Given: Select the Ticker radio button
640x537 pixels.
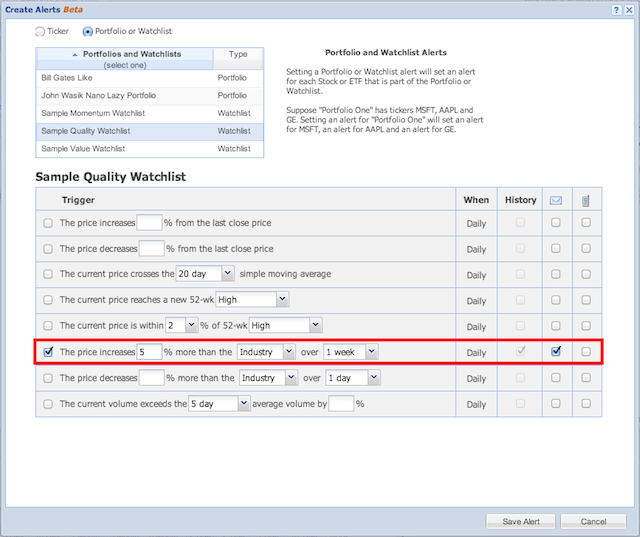Looking at the screenshot, I should 40,31.
